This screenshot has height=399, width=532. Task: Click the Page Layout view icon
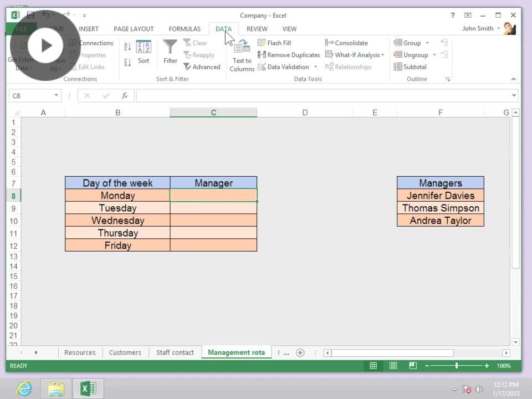click(x=393, y=366)
